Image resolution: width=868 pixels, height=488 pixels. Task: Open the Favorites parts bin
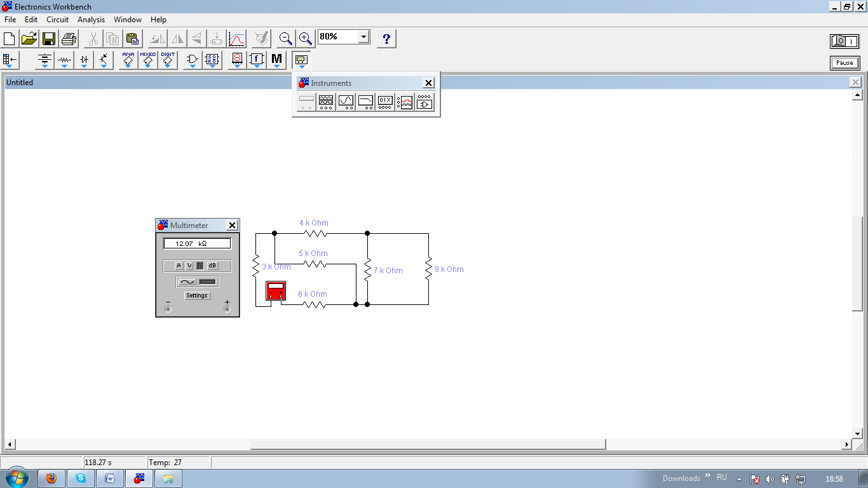click(x=11, y=61)
